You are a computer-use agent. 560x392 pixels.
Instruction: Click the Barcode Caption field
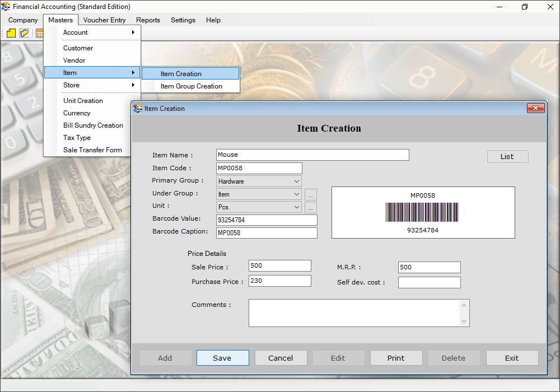tap(267, 233)
